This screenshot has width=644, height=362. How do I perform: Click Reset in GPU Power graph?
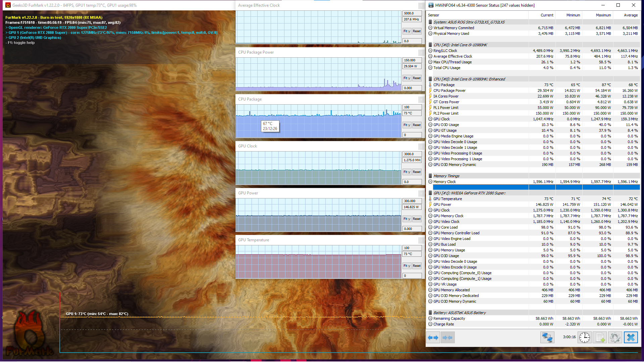(417, 219)
